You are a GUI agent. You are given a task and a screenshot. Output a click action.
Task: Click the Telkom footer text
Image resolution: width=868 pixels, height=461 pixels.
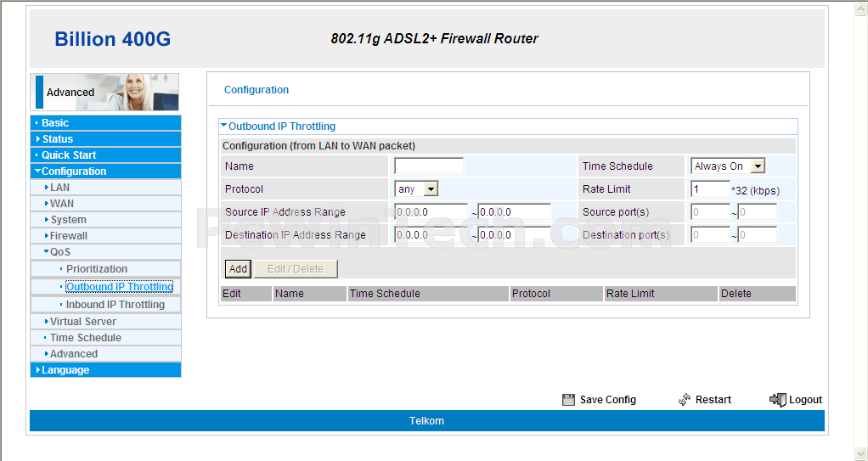point(427,421)
